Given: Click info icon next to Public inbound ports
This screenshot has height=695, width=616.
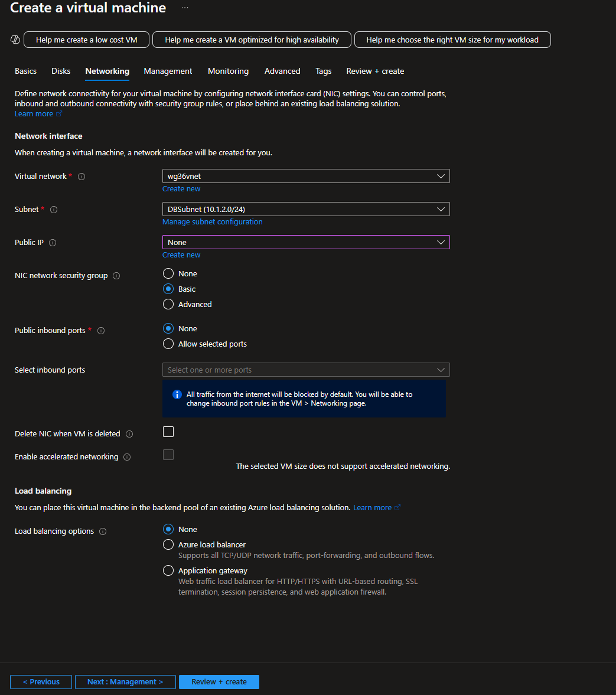Looking at the screenshot, I should 101,331.
